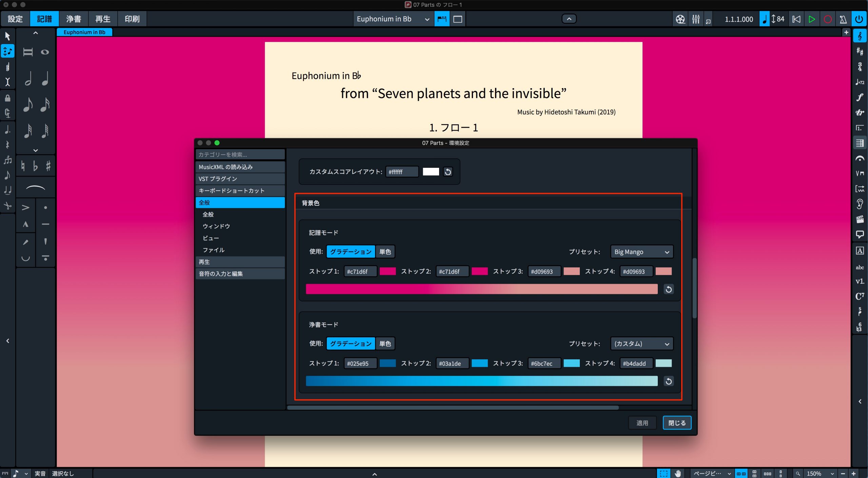Screen dimensions: 868x478
Task: Enable marquee selection tool in status bar
Action: [x=664, y=473]
